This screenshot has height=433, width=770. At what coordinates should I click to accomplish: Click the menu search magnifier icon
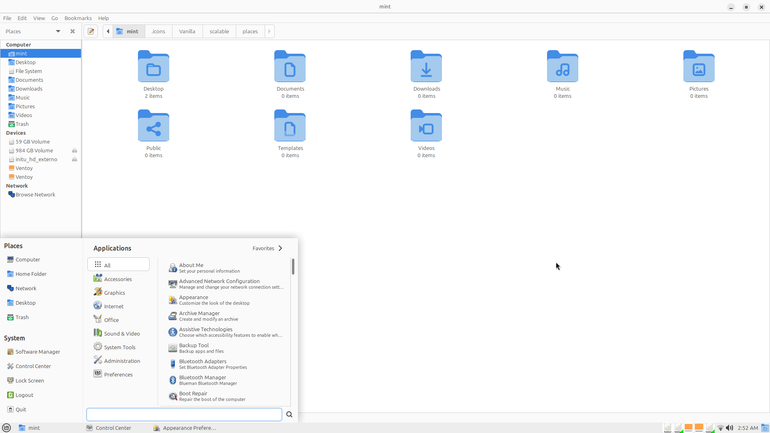point(289,414)
